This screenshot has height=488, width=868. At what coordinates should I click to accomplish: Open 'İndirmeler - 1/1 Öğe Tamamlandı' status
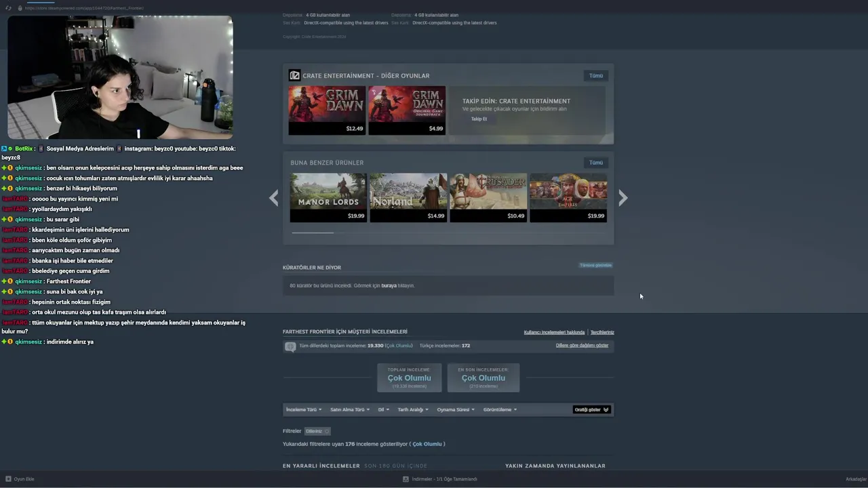(445, 479)
